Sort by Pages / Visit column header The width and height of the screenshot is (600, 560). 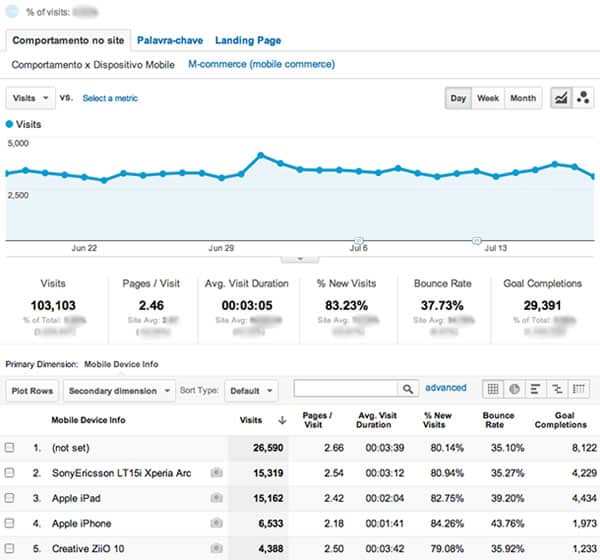tap(317, 420)
